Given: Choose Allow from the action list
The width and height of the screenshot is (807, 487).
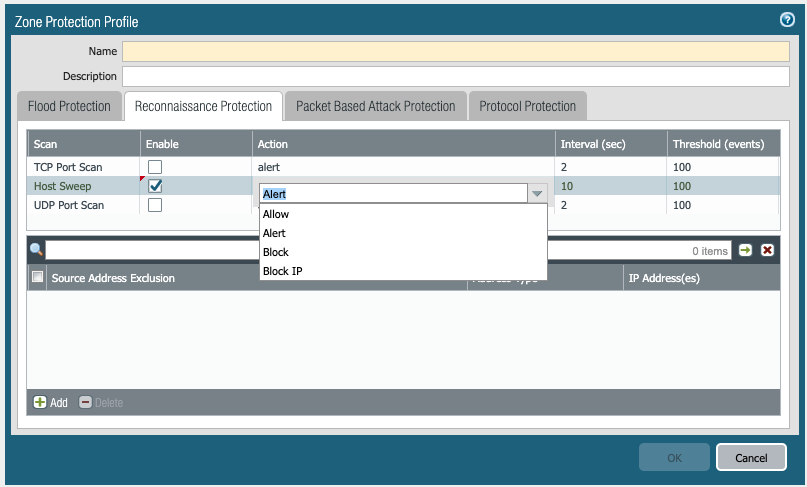Looking at the screenshot, I should [x=403, y=214].
